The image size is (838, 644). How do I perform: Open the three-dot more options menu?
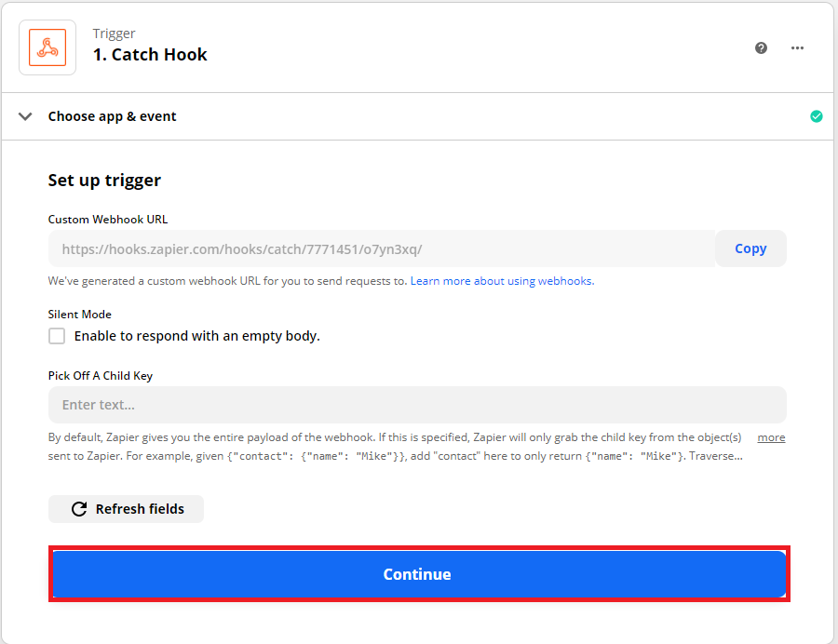coord(797,48)
